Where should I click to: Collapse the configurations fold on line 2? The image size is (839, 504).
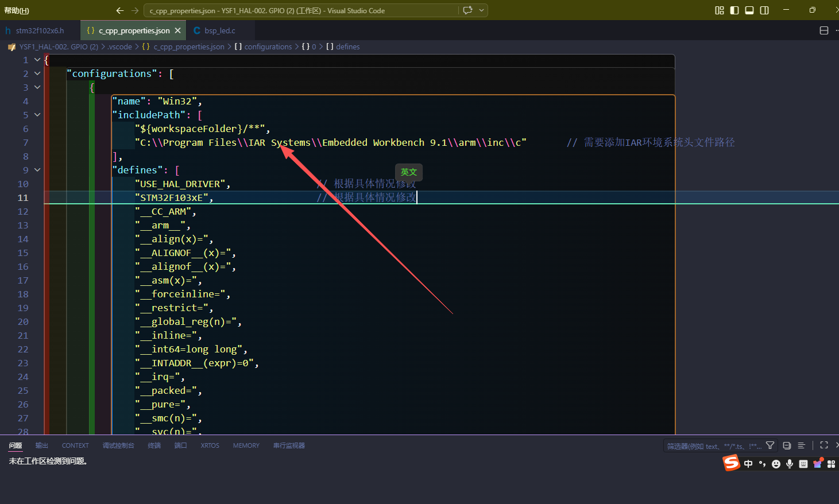(x=37, y=73)
